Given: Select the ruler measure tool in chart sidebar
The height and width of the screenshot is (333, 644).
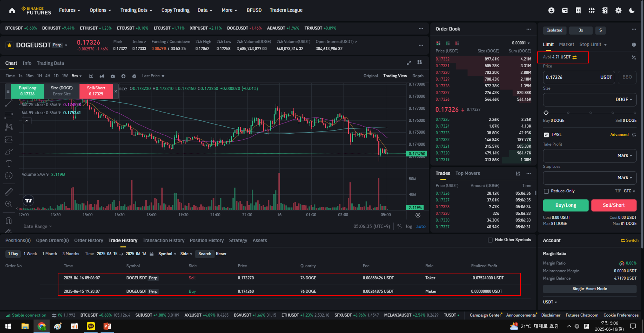Looking at the screenshot, I should [9, 192].
